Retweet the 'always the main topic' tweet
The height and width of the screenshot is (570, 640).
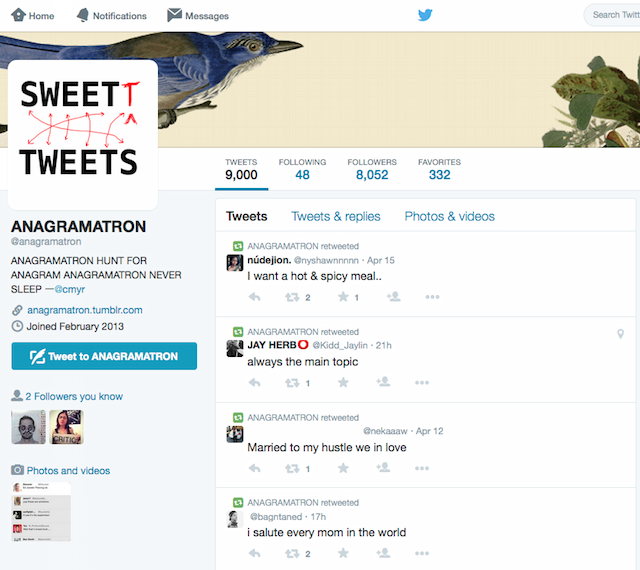click(x=293, y=382)
